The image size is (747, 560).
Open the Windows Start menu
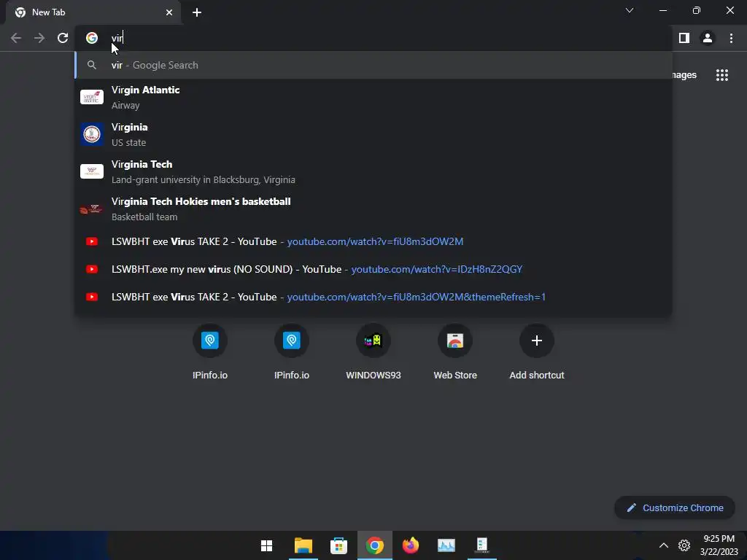(267, 545)
